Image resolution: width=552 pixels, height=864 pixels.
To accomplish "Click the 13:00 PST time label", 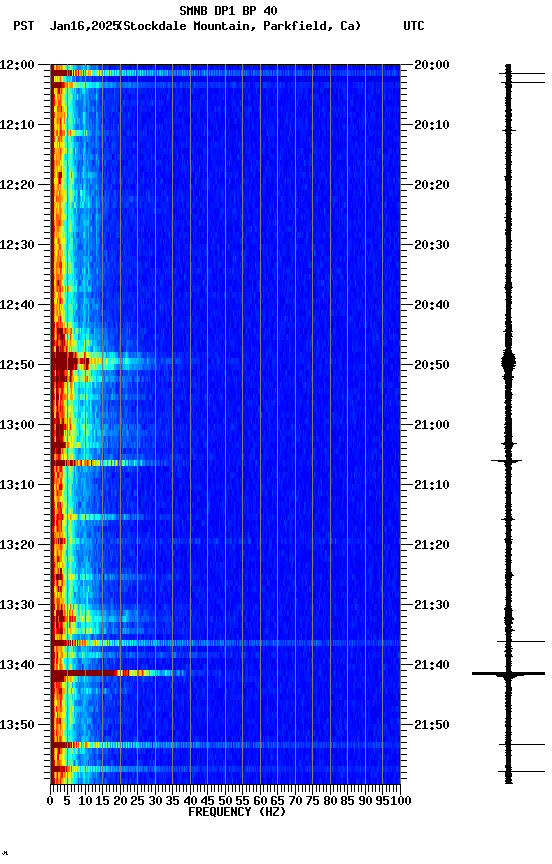I will coord(17,425).
